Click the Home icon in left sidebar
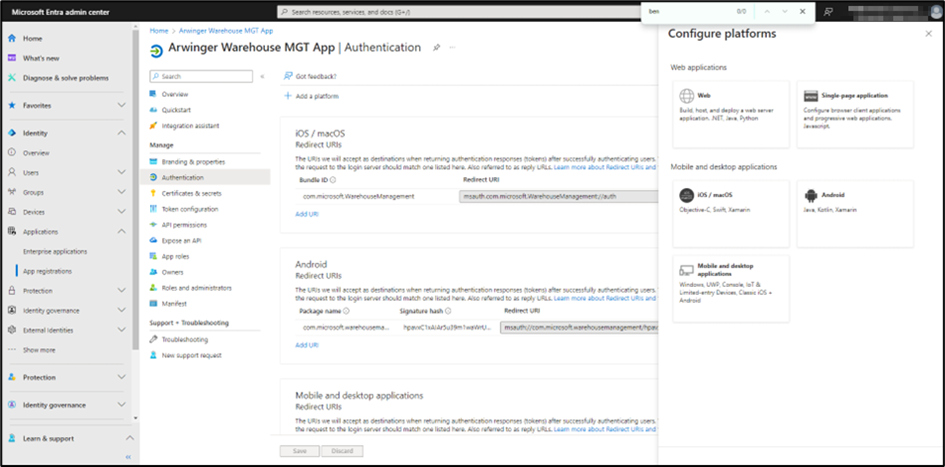 pyautogui.click(x=11, y=38)
